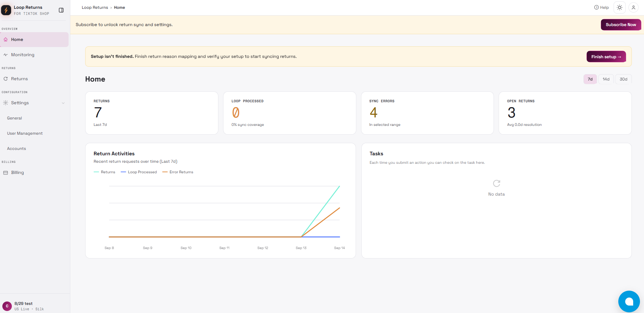Click the Sep 13 label on the chart axis
This screenshot has width=644, height=313.
point(301,248)
